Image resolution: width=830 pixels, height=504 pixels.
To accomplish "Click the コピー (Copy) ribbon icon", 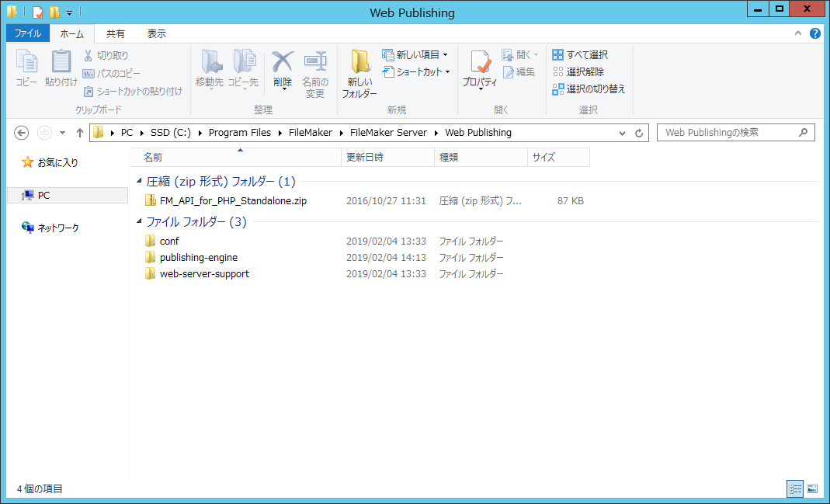I will 26,61.
